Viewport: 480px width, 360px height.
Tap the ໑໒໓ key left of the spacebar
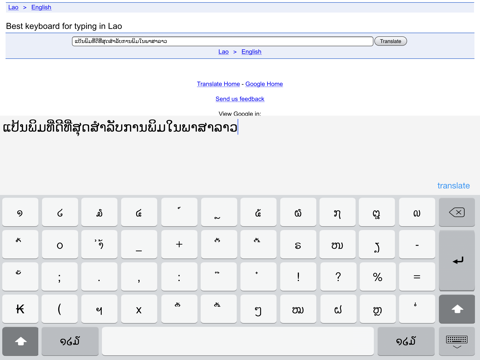70,341
